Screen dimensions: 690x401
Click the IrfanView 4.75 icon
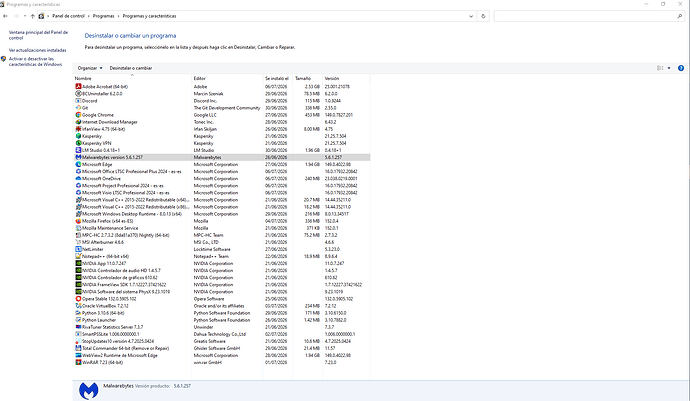pos(78,129)
